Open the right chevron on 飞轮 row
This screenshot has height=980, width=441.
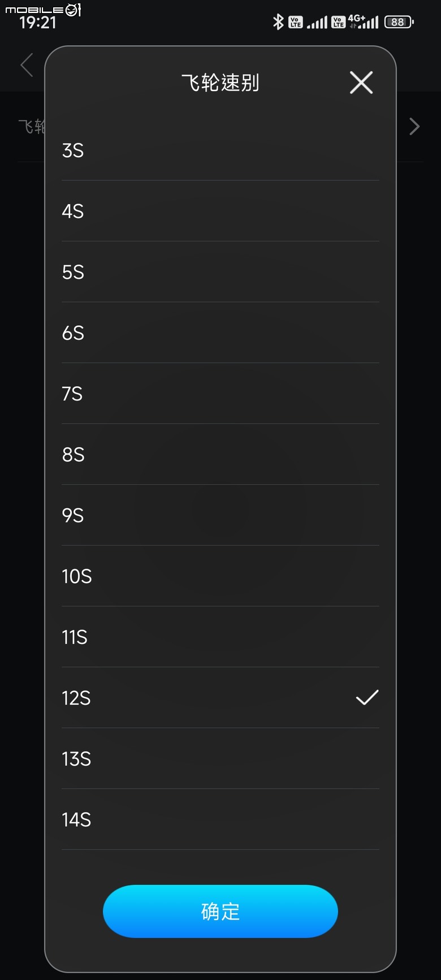click(x=414, y=127)
